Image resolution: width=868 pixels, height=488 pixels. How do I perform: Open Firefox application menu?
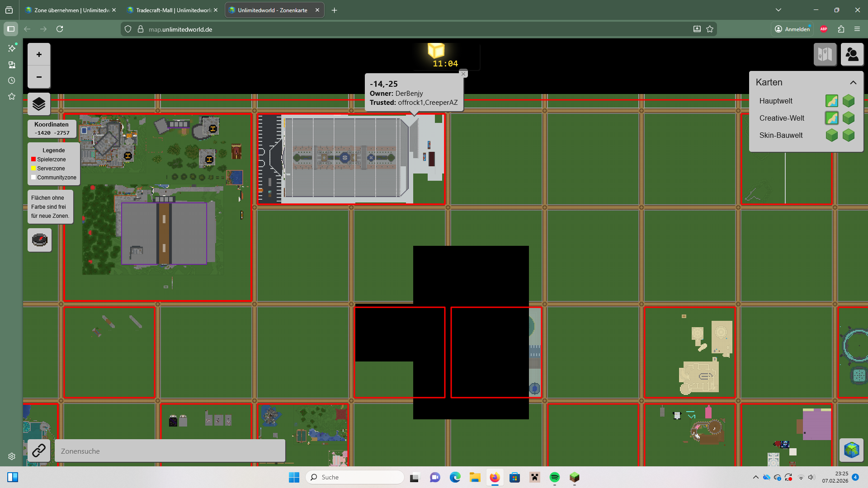(857, 29)
